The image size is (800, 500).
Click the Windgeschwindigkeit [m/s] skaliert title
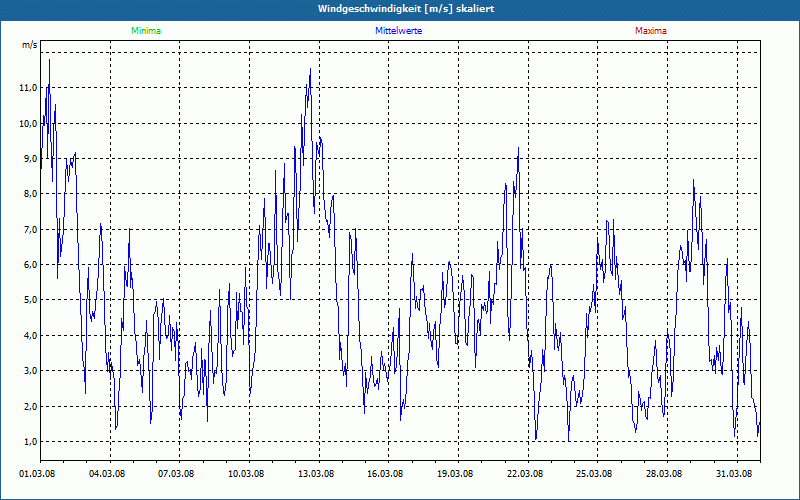406,9
